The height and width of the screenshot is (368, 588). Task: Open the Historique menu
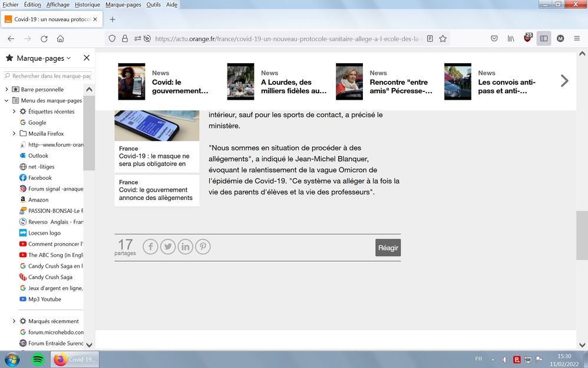pyautogui.click(x=87, y=4)
